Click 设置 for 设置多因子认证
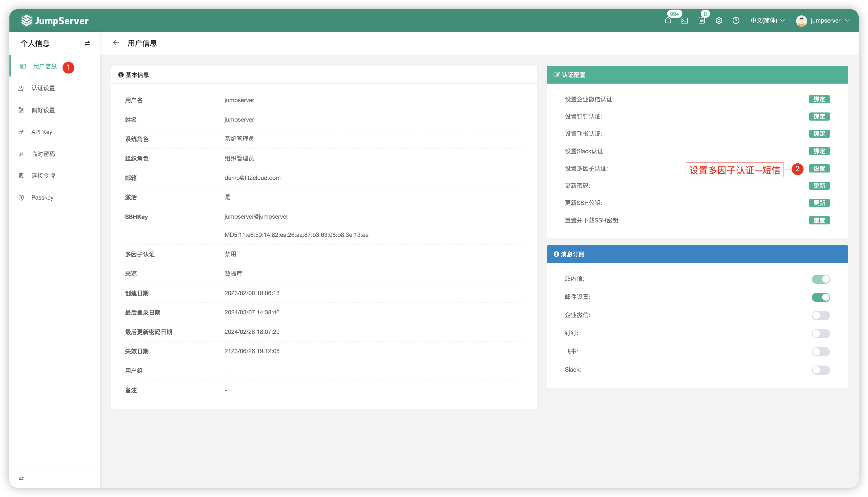The width and height of the screenshot is (868, 497). (x=819, y=169)
